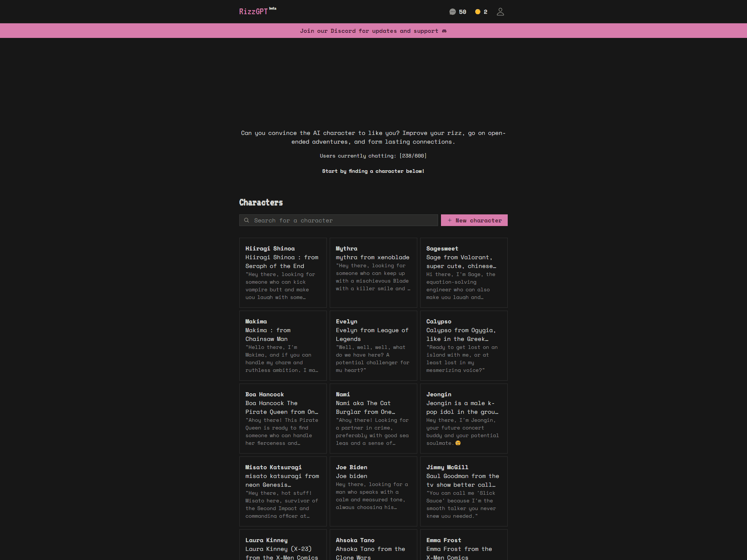Viewport: 747px width, 560px height.
Task: Open the Joe Biden character card
Action: click(373, 491)
